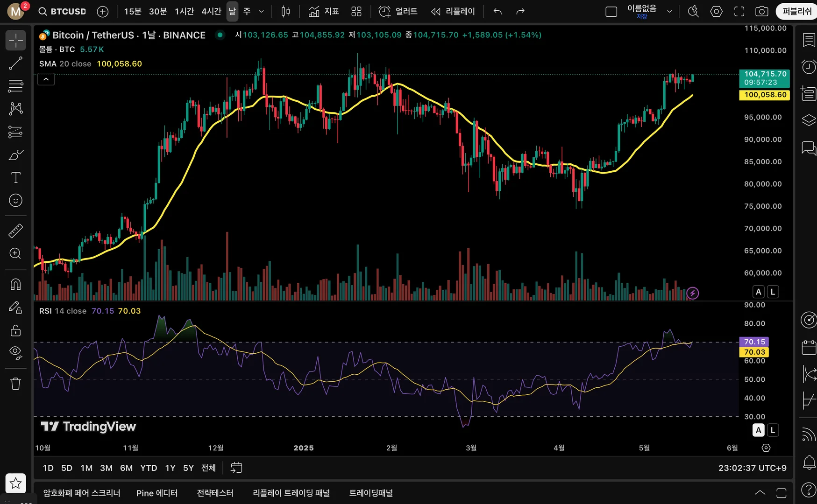The image size is (817, 504).
Task: Select the trend line drawing tool
Action: point(15,63)
